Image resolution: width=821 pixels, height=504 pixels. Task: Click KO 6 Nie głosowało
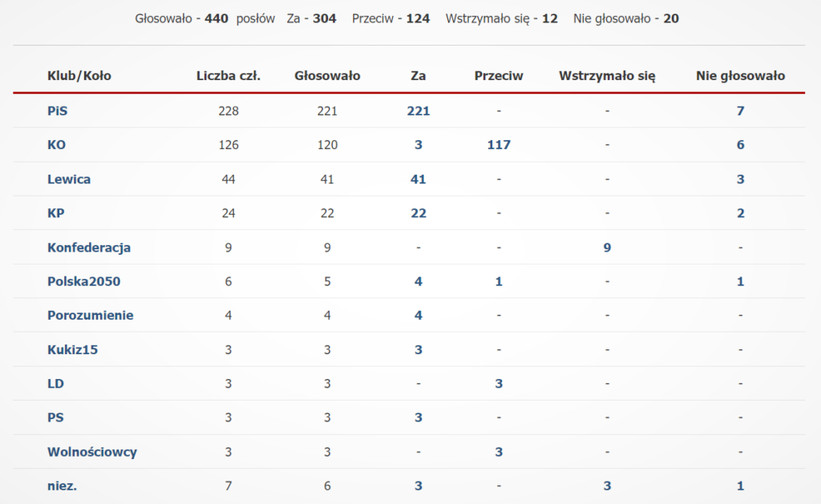click(740, 145)
